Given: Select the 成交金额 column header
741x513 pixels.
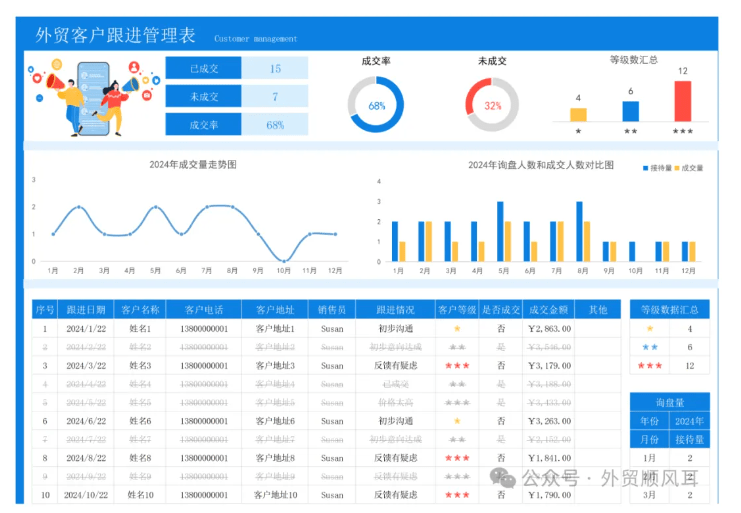Looking at the screenshot, I should click(x=548, y=309).
